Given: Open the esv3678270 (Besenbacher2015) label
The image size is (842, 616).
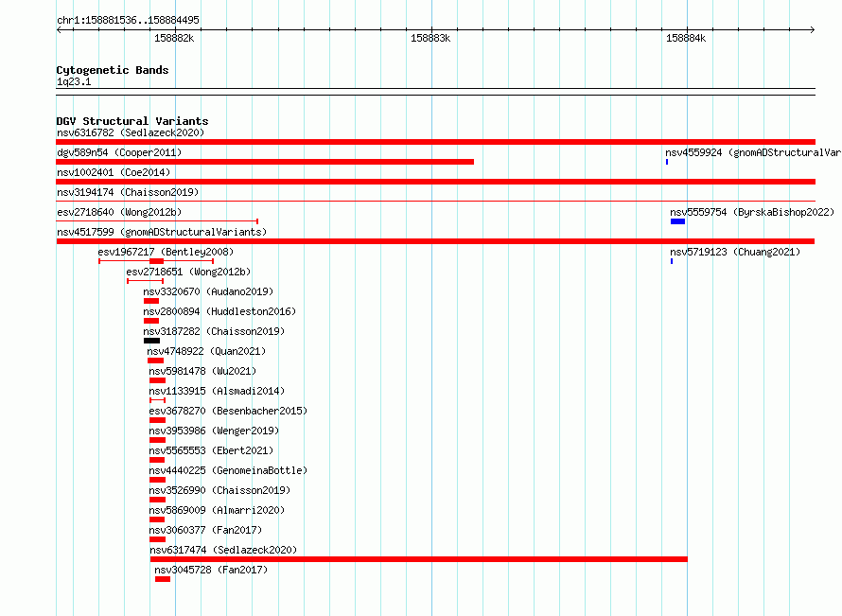Looking at the screenshot, I should point(228,411).
